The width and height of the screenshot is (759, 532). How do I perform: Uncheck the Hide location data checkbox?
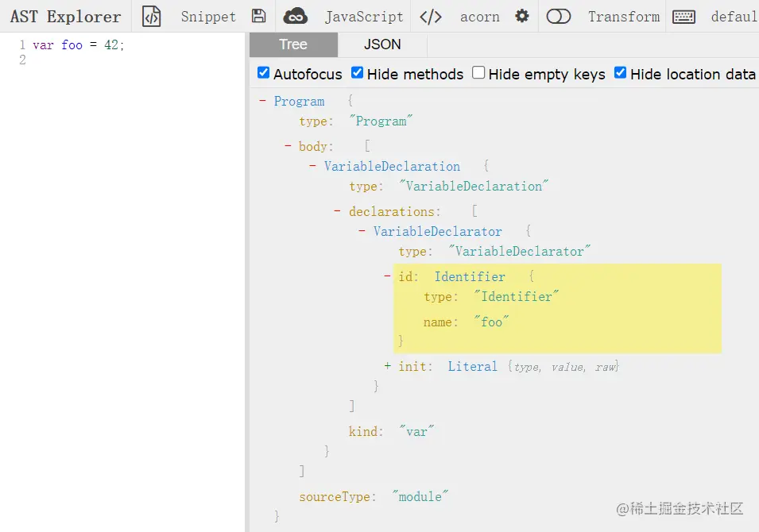620,72
